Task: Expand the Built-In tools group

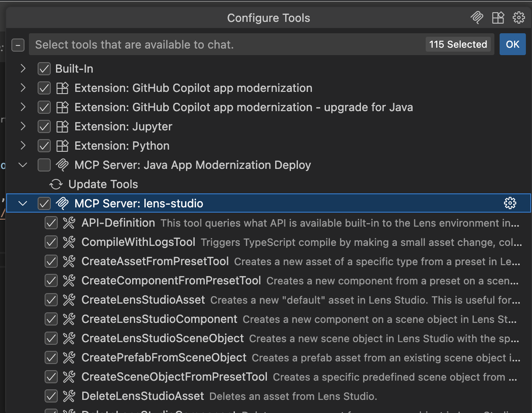Action: [x=23, y=69]
